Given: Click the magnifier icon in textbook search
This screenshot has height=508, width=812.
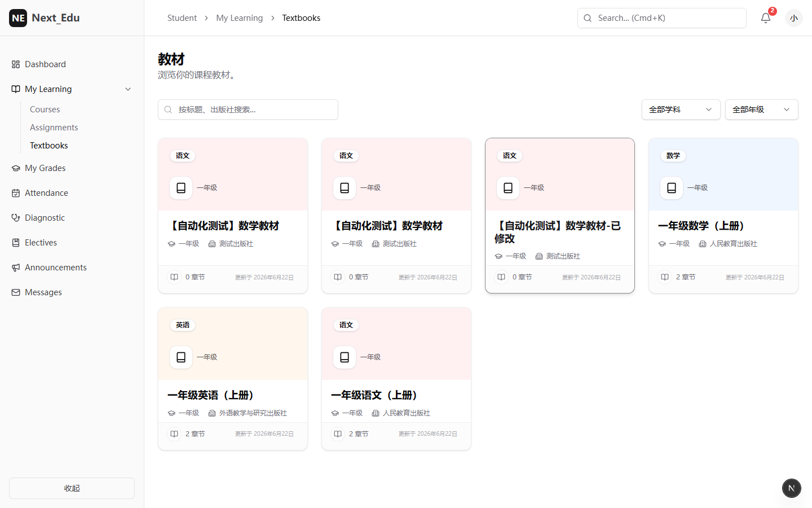Looking at the screenshot, I should point(168,110).
